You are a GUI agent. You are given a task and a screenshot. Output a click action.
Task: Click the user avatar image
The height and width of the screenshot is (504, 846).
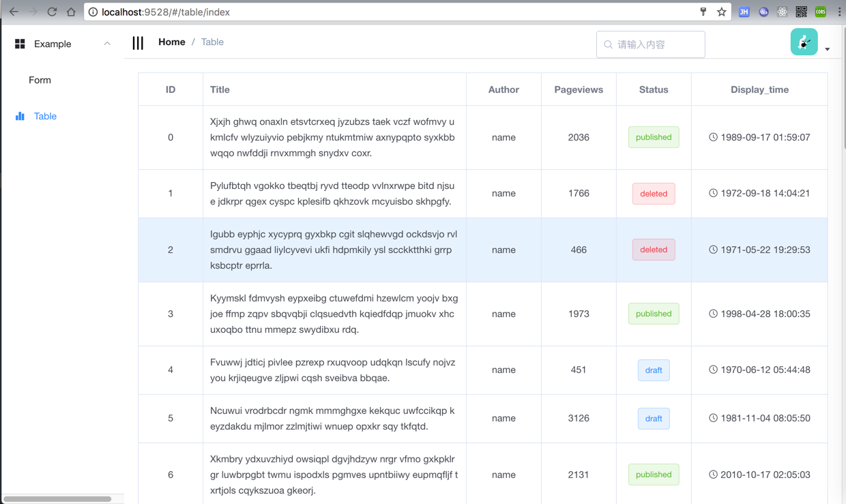point(804,42)
